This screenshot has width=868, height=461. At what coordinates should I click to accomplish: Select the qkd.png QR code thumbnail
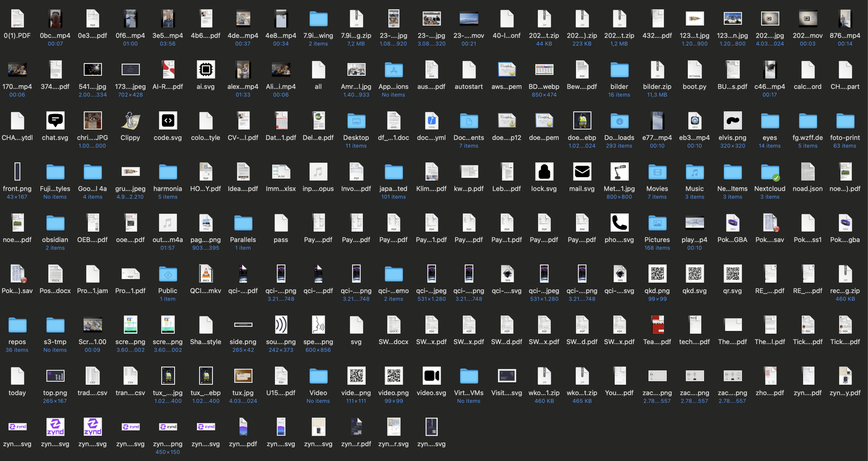point(657,274)
